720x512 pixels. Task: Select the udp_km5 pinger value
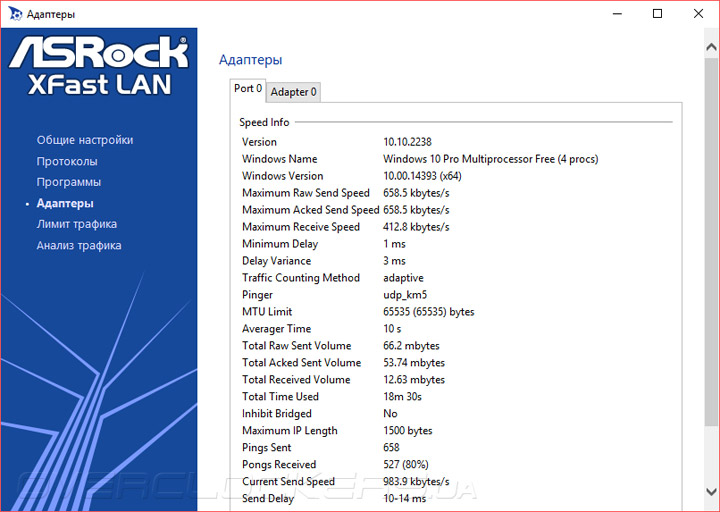click(x=405, y=295)
